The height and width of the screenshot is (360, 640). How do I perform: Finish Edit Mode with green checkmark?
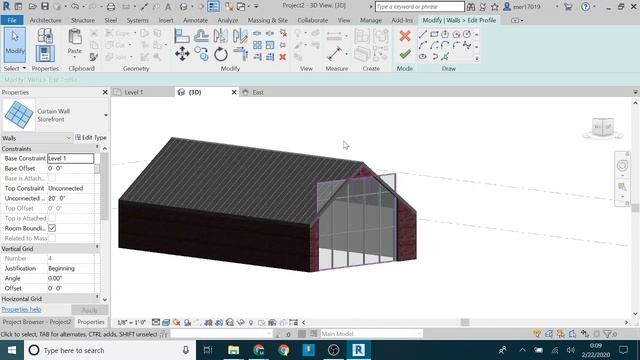tap(405, 54)
